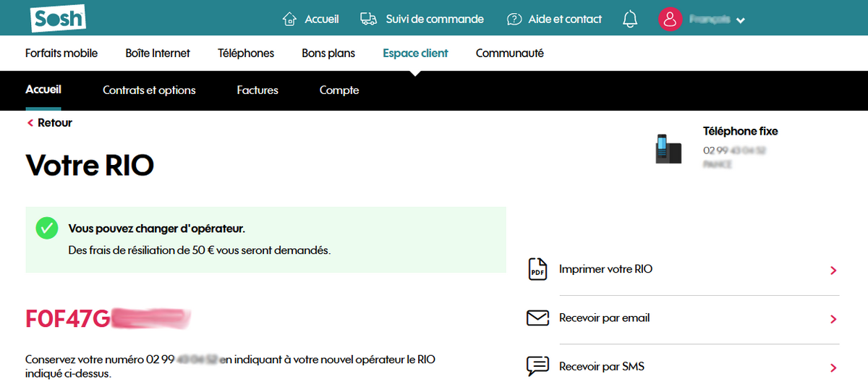Click the envelope email icon
The height and width of the screenshot is (387, 868).
click(x=537, y=318)
